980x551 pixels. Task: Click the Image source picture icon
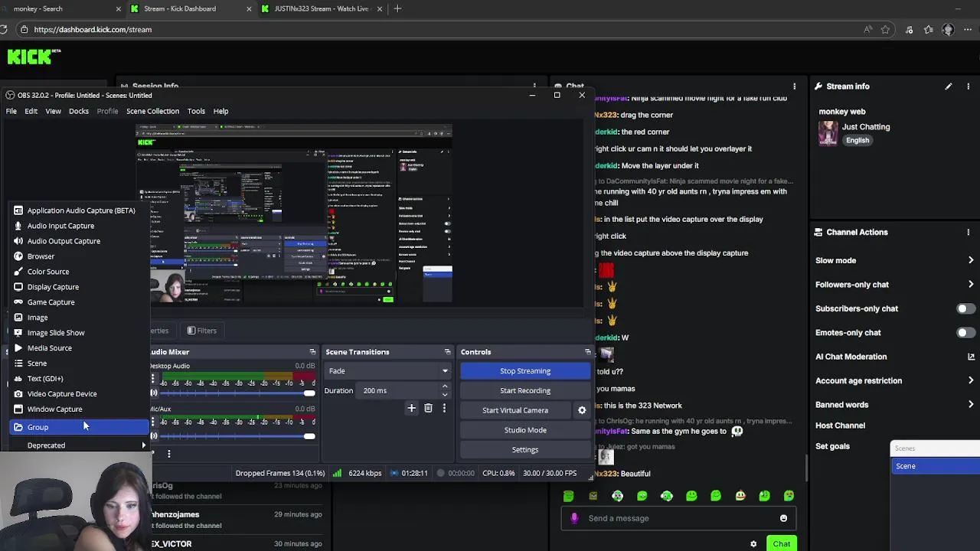pyautogui.click(x=18, y=318)
